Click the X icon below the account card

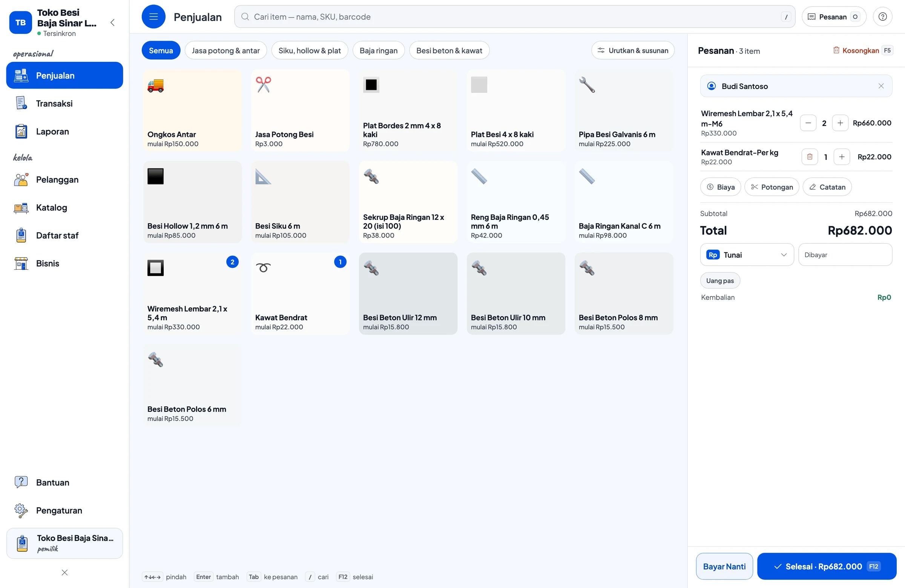(64, 572)
